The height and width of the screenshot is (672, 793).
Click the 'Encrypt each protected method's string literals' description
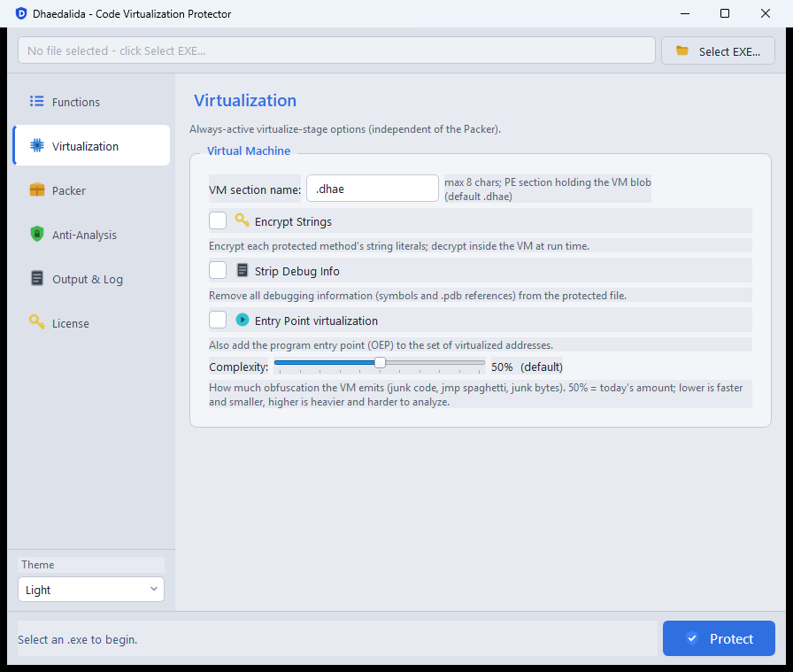[x=399, y=246]
